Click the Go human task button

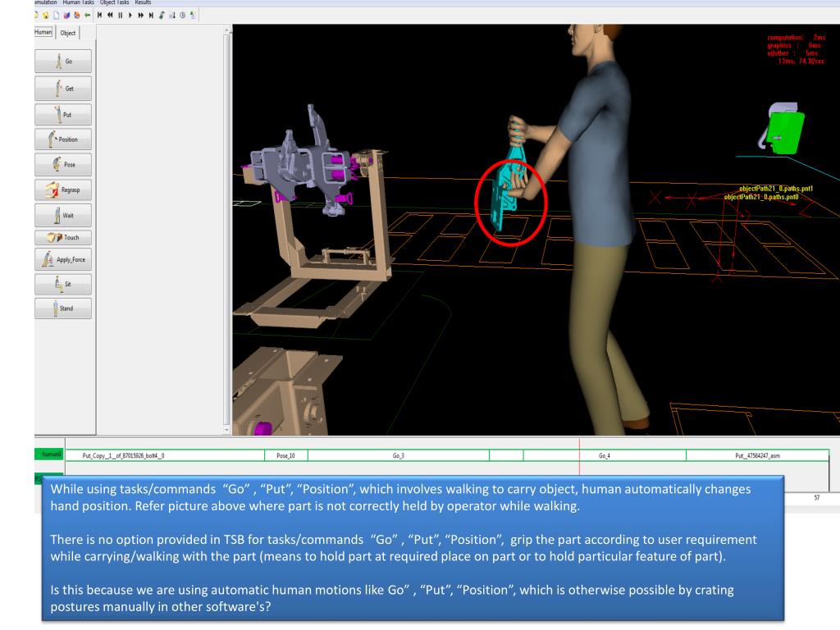pos(63,61)
